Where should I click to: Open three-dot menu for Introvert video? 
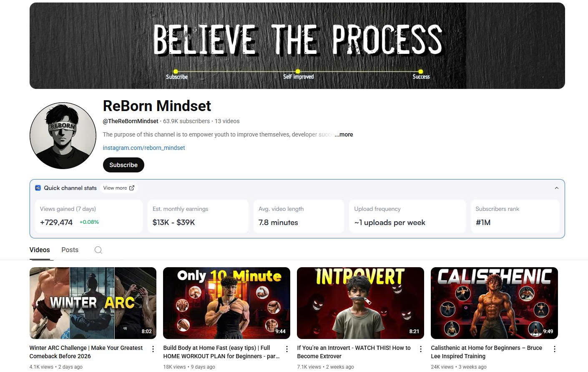[421, 349]
